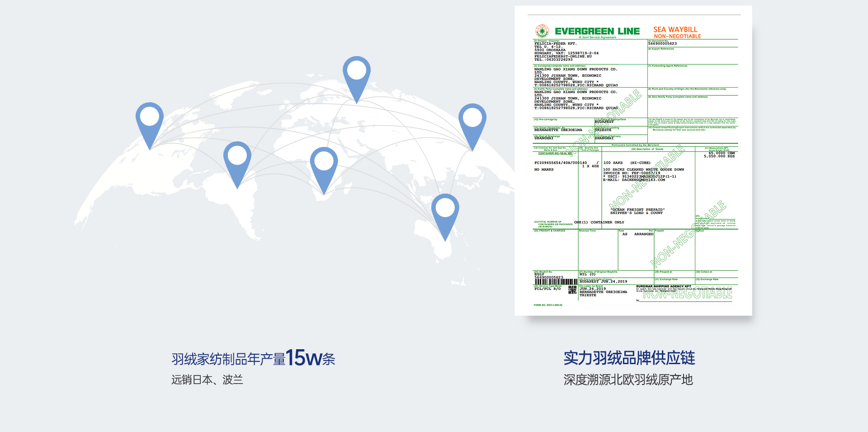
Task: Click the 实力羽绒品牌供应链 heading
Action: (629, 358)
